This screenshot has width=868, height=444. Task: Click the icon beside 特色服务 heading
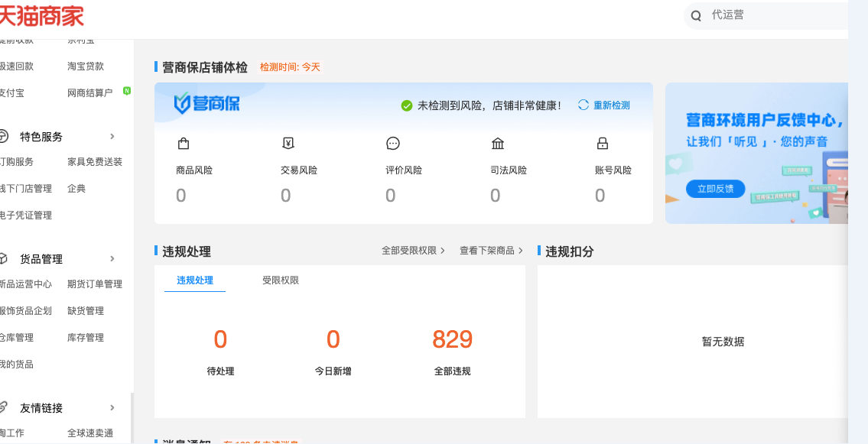tap(4, 136)
